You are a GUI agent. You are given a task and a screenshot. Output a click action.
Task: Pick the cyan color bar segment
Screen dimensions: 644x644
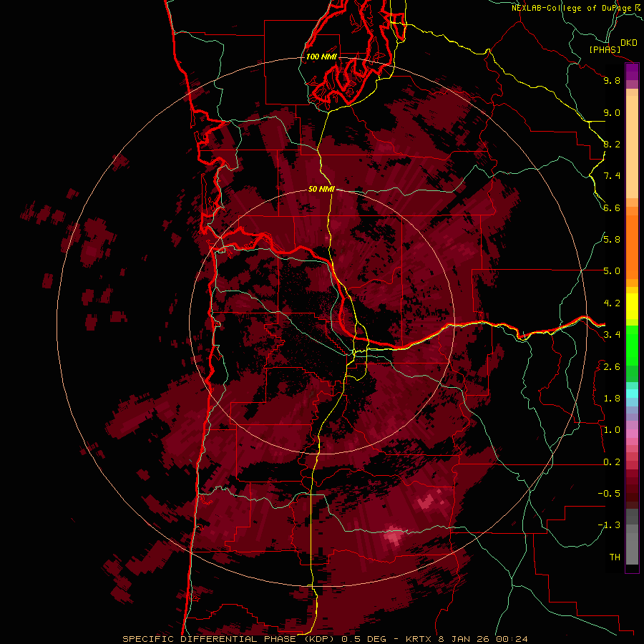pos(632,394)
